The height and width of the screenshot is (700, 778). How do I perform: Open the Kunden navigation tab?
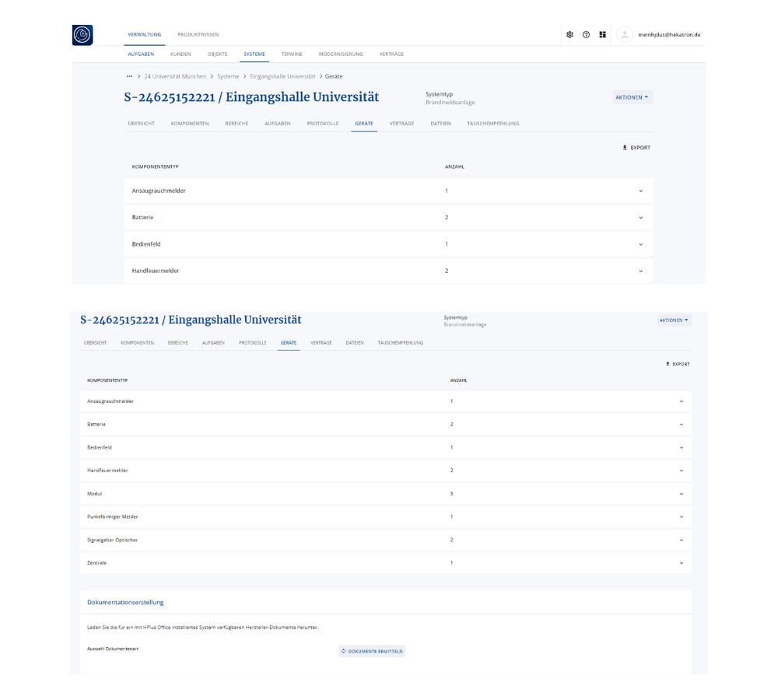click(180, 54)
